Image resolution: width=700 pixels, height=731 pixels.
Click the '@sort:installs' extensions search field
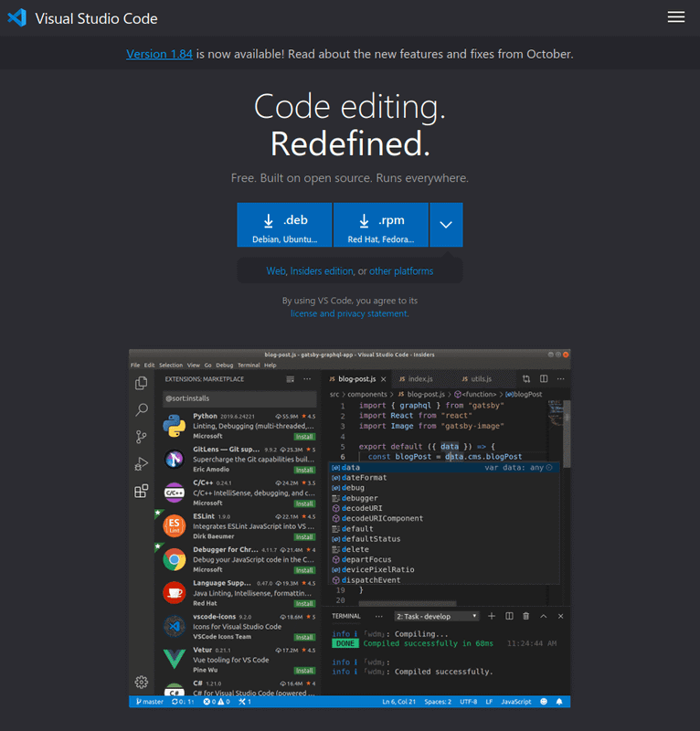(239, 398)
